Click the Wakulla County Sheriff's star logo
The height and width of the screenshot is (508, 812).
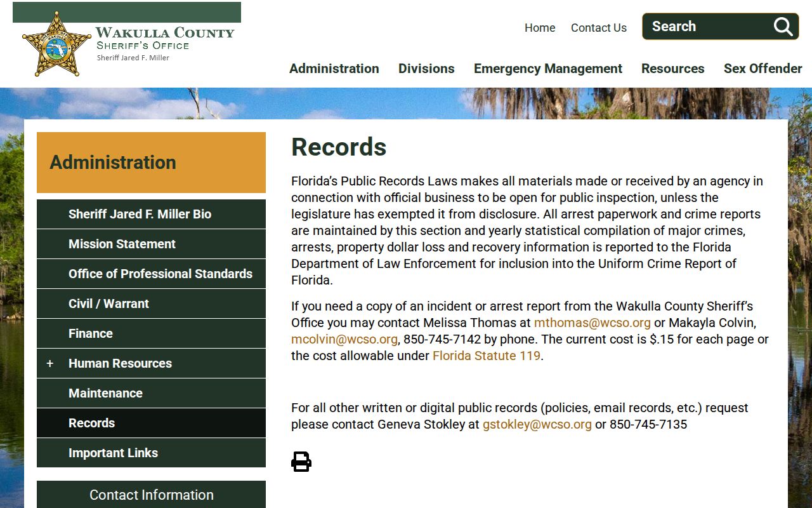[56, 44]
